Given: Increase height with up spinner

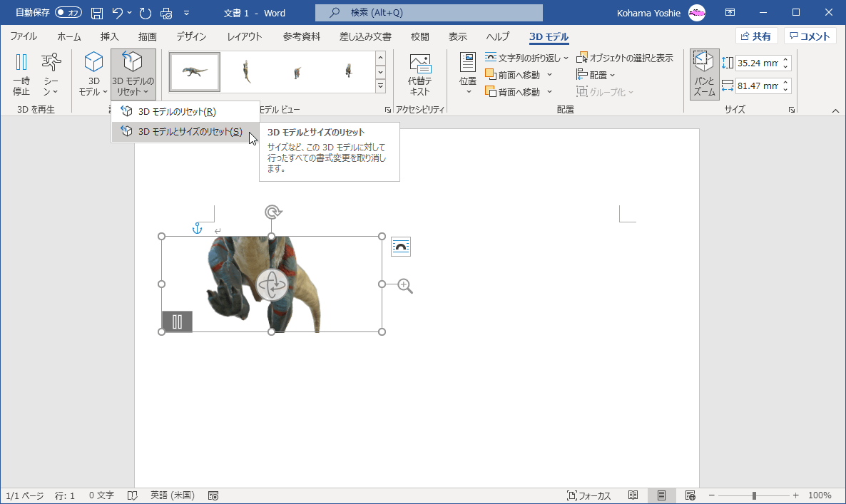Looking at the screenshot, I should (785, 59).
